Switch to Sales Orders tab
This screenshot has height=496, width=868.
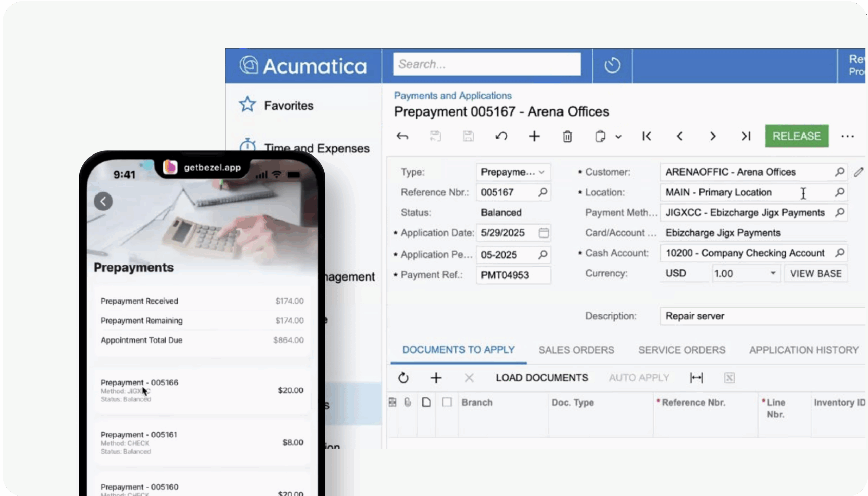576,350
